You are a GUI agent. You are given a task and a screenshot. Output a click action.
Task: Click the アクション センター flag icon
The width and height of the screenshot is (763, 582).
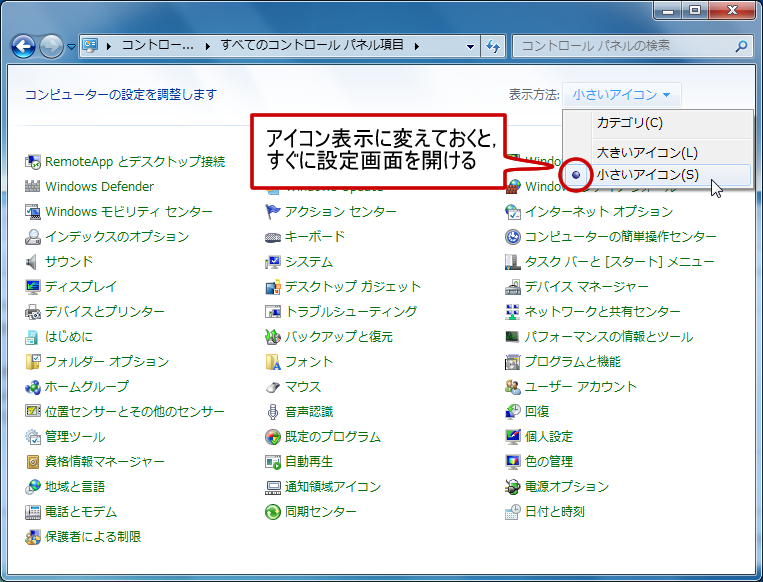(x=273, y=212)
